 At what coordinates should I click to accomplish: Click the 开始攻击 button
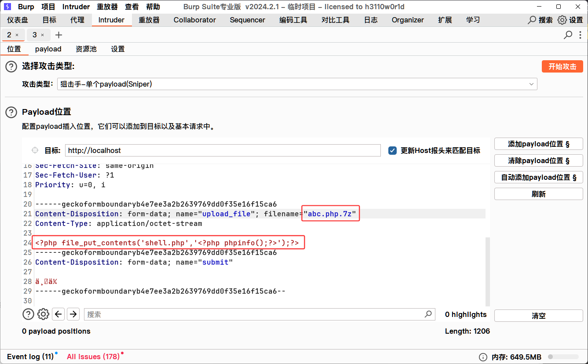tap(562, 66)
